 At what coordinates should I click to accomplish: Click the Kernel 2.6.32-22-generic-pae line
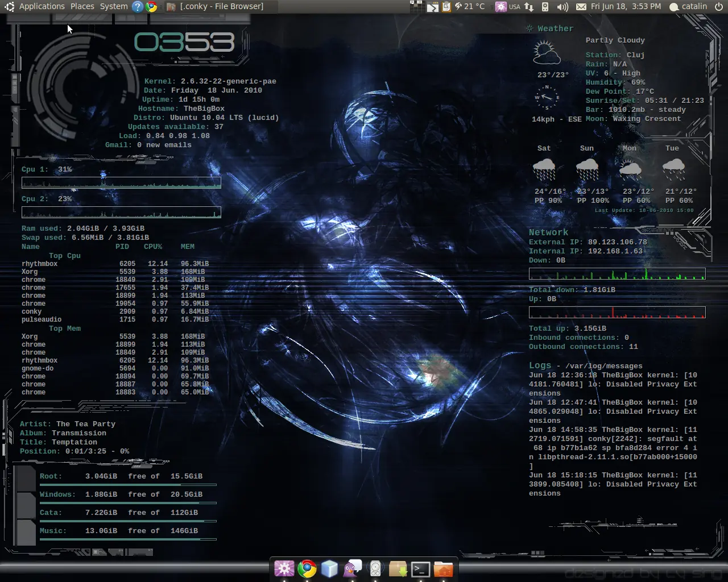click(210, 81)
